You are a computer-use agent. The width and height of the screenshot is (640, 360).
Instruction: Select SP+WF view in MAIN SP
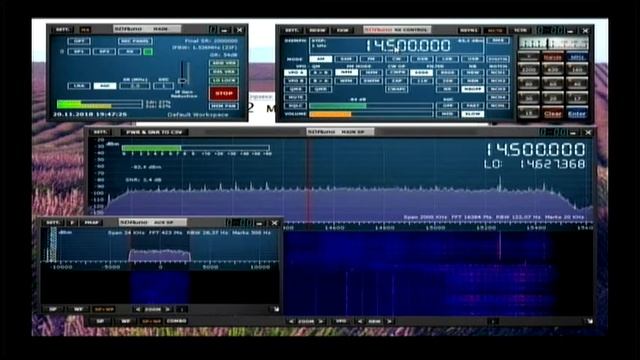tap(151, 321)
